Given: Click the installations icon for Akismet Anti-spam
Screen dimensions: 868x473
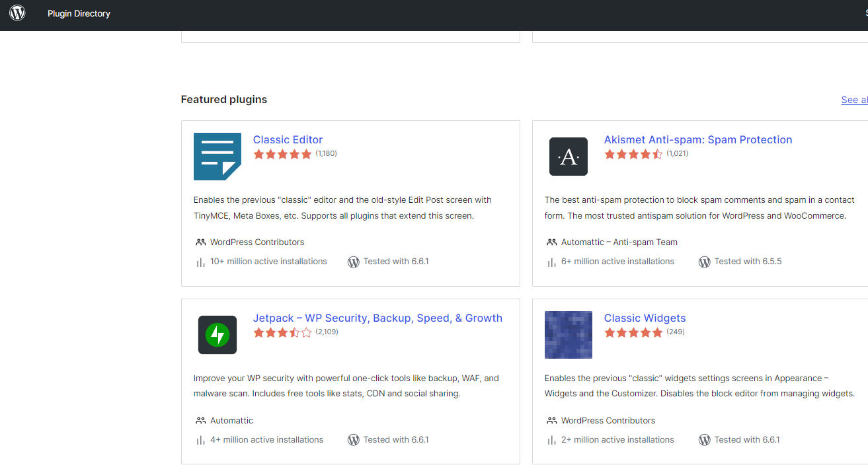Looking at the screenshot, I should tap(551, 262).
